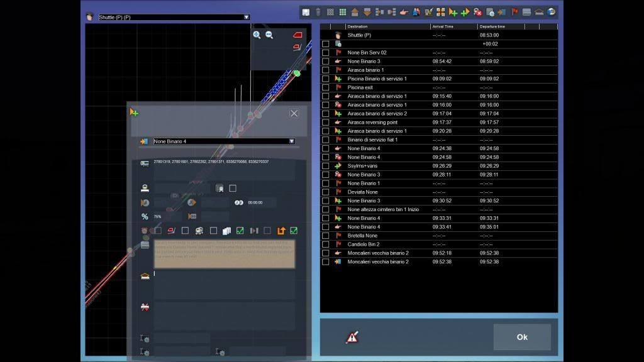Click the building depot icon in toolbar
Screen dimensions: 644x362
(539, 13)
